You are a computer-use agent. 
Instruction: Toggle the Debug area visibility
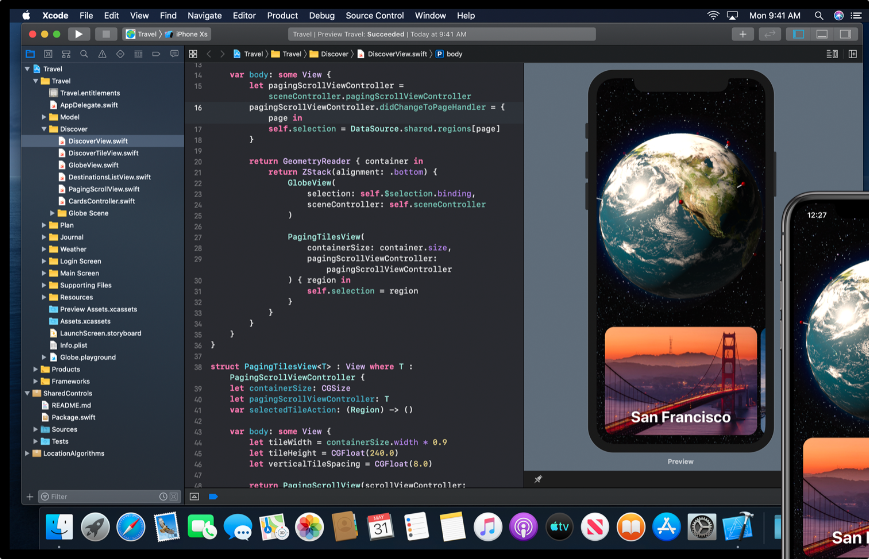tap(822, 34)
